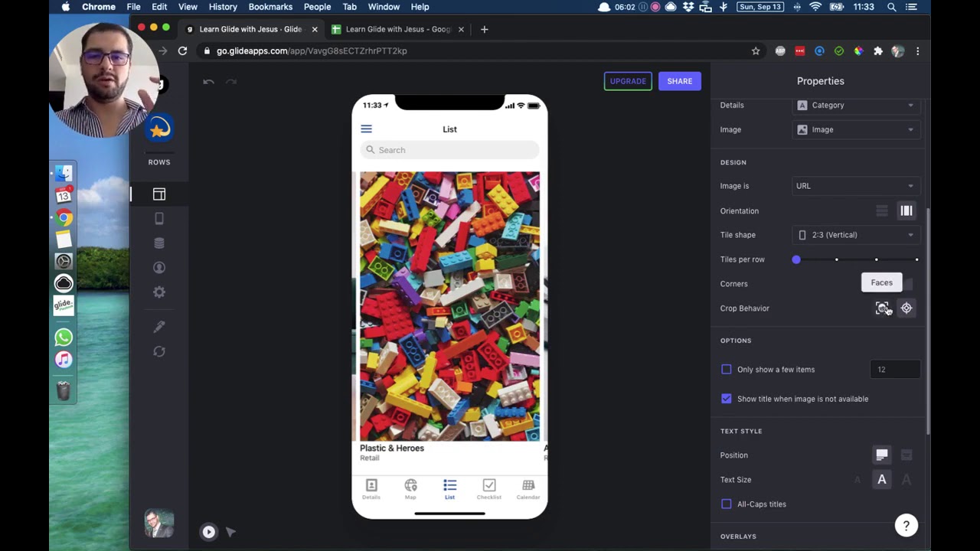Open the hamburger menu in phone preview
The image size is (980, 551).
click(x=366, y=129)
